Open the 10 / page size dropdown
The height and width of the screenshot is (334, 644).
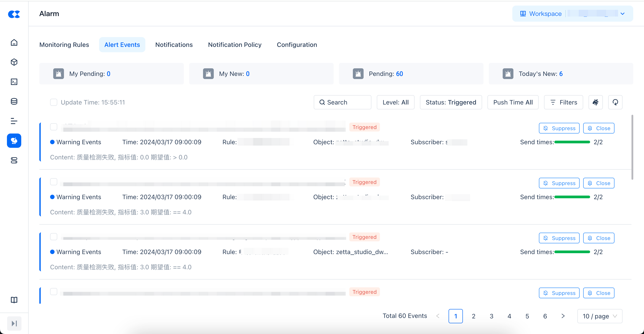point(600,316)
